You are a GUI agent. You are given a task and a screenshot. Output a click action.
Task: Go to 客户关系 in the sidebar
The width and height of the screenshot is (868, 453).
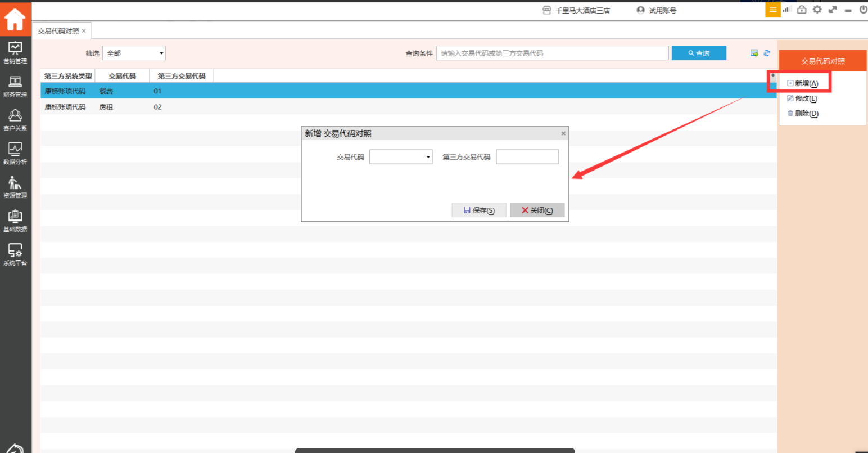pos(15,120)
